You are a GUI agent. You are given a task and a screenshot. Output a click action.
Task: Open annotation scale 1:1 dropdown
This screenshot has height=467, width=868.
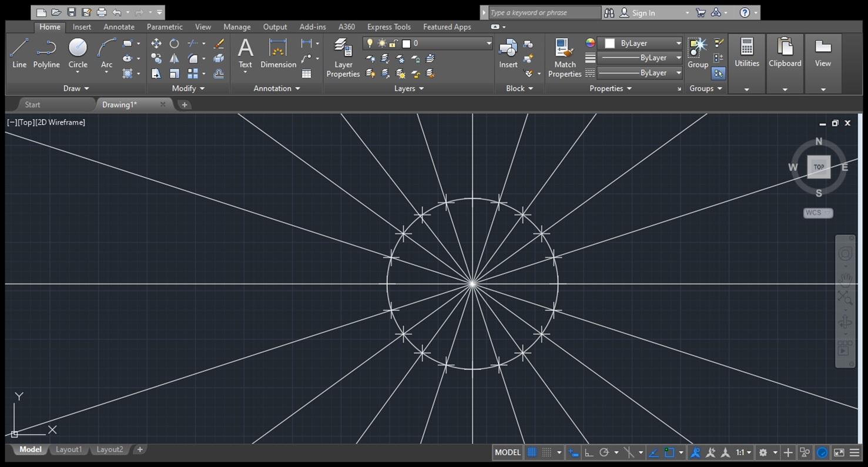pyautogui.click(x=743, y=452)
